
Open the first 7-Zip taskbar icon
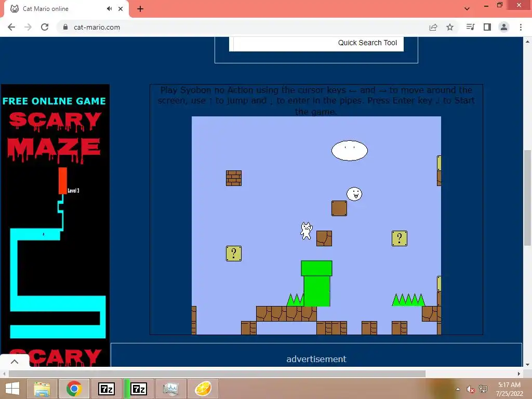[x=106, y=389]
